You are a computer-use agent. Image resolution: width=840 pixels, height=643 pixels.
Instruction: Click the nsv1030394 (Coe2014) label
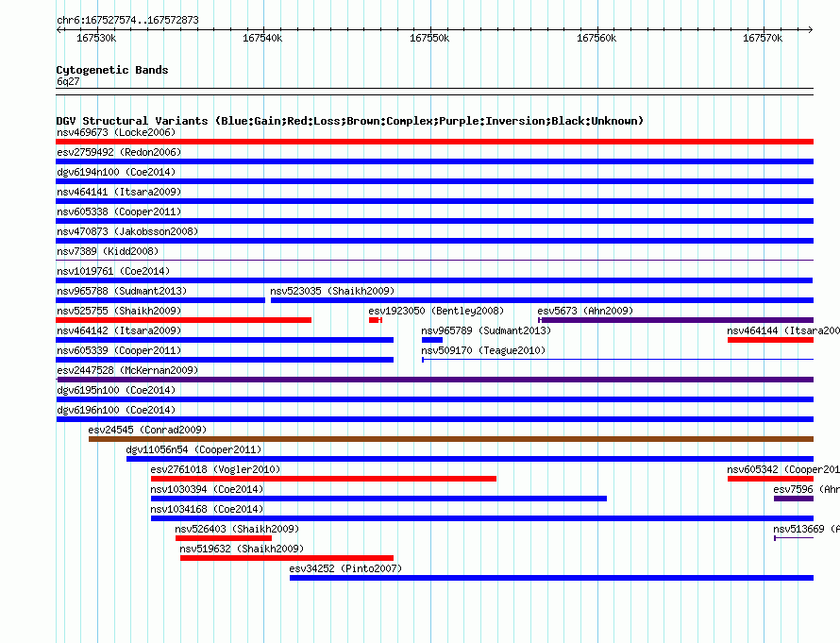207,489
